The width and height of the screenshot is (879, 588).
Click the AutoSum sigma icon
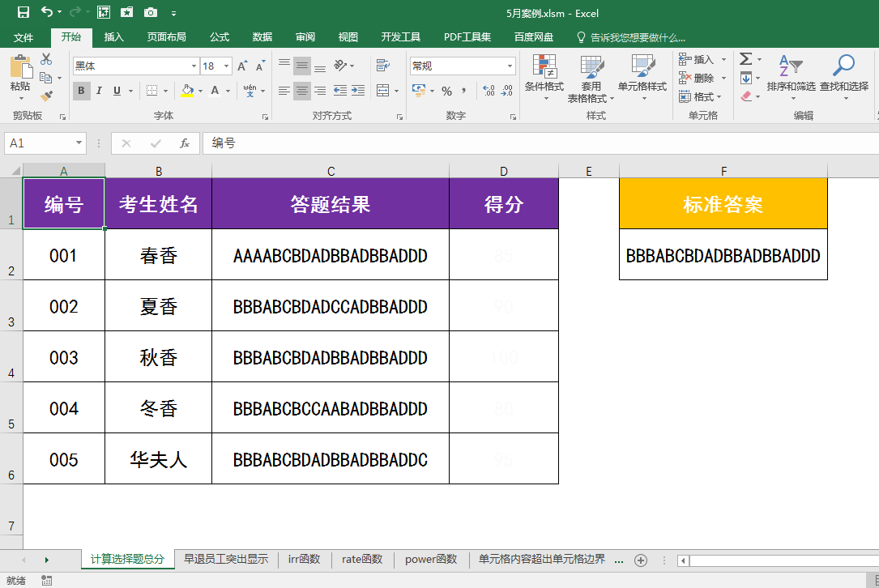point(745,59)
